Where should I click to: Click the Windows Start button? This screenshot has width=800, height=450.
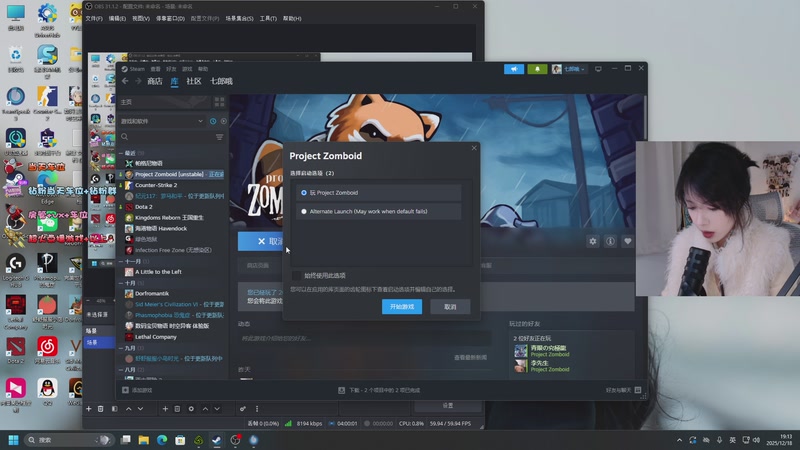point(14,440)
